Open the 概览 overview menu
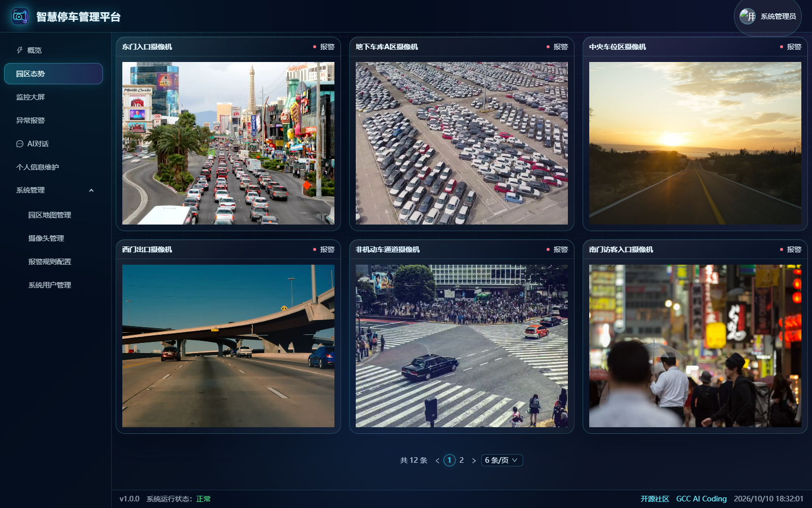 [x=53, y=50]
